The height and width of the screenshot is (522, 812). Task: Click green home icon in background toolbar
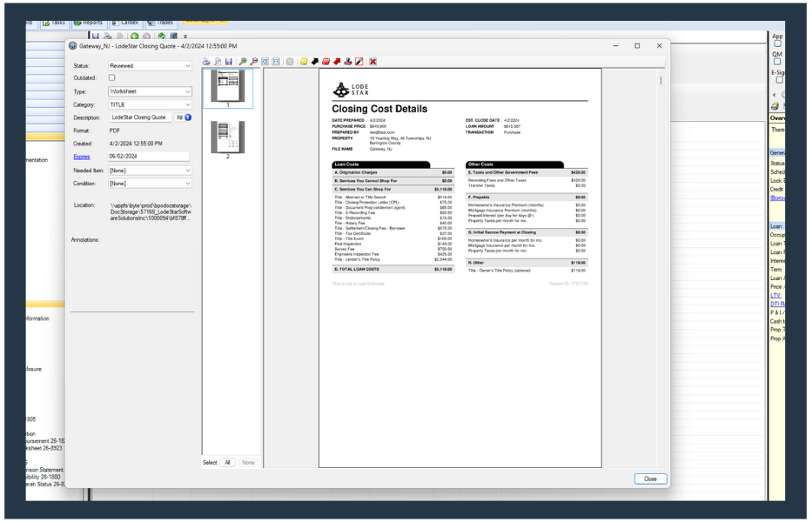click(x=162, y=37)
